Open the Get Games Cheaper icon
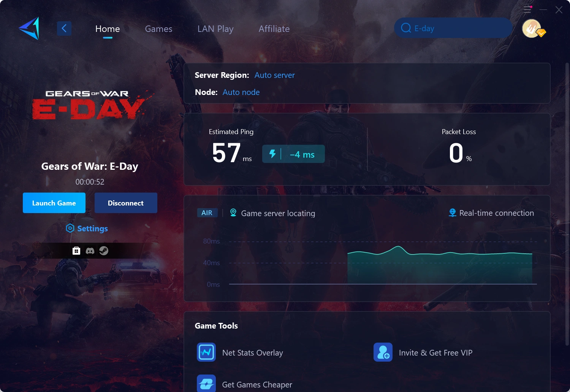The height and width of the screenshot is (392, 570). pyautogui.click(x=206, y=383)
